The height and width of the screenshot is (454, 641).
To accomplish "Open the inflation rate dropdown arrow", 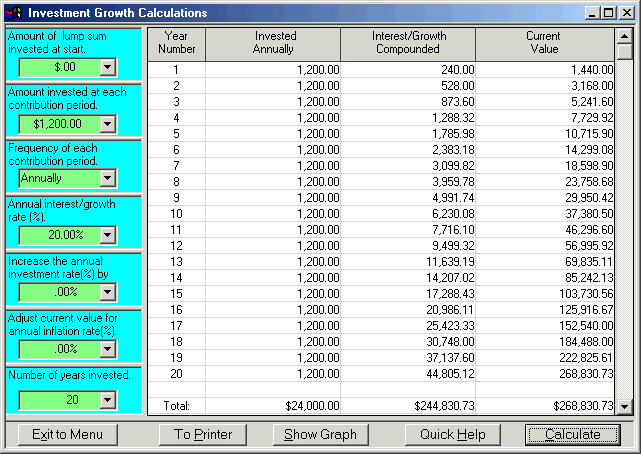I will click(x=108, y=349).
